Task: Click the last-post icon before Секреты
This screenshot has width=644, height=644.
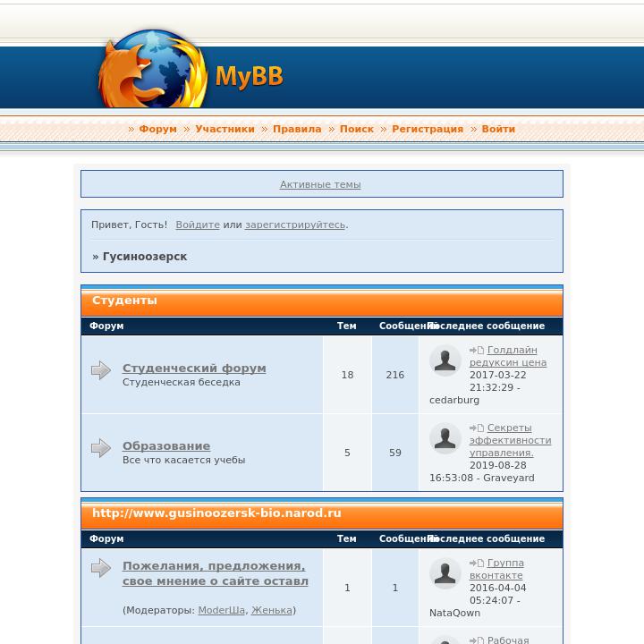Action: (477, 428)
